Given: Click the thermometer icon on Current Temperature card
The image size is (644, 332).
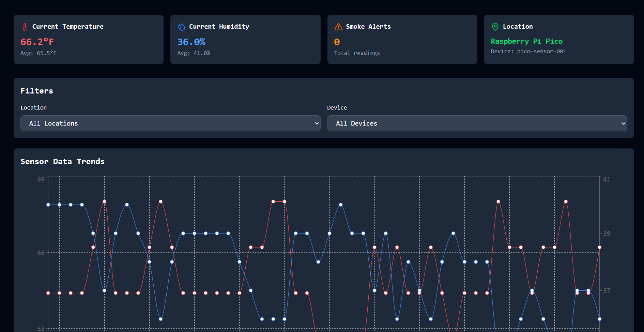Looking at the screenshot, I should tap(25, 26).
